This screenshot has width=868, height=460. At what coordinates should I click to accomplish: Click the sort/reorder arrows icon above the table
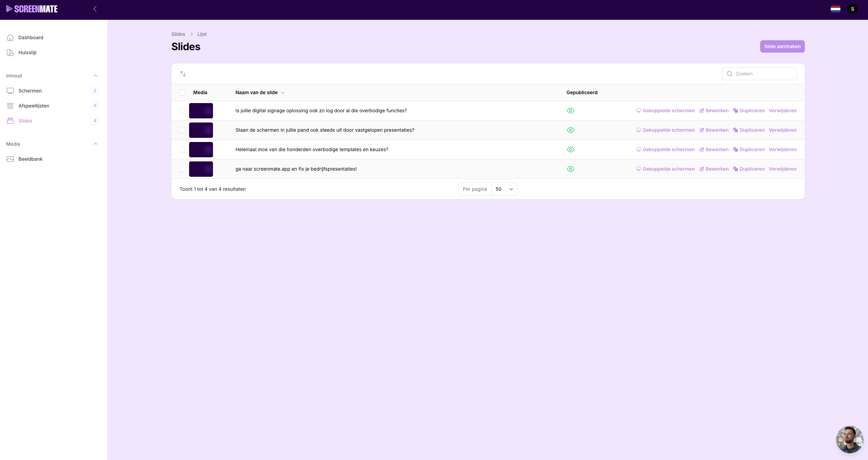[x=183, y=74]
